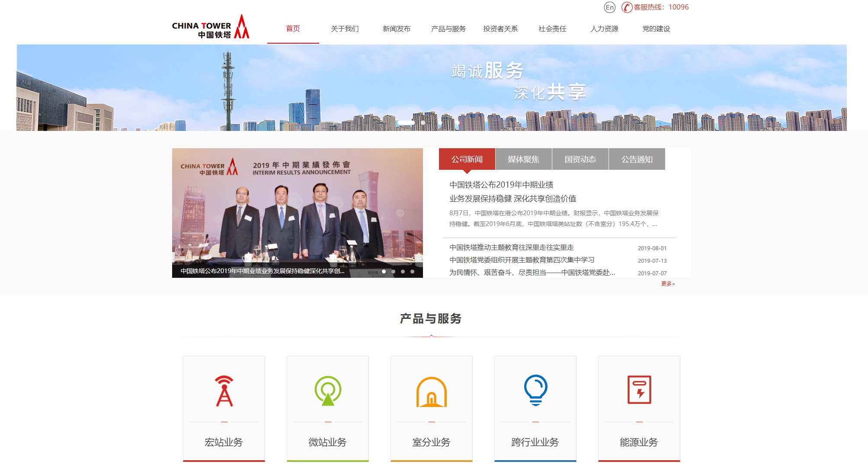Open the 投资者关系 navigation menu
Viewport: 868px width, 474px height.
(500, 29)
